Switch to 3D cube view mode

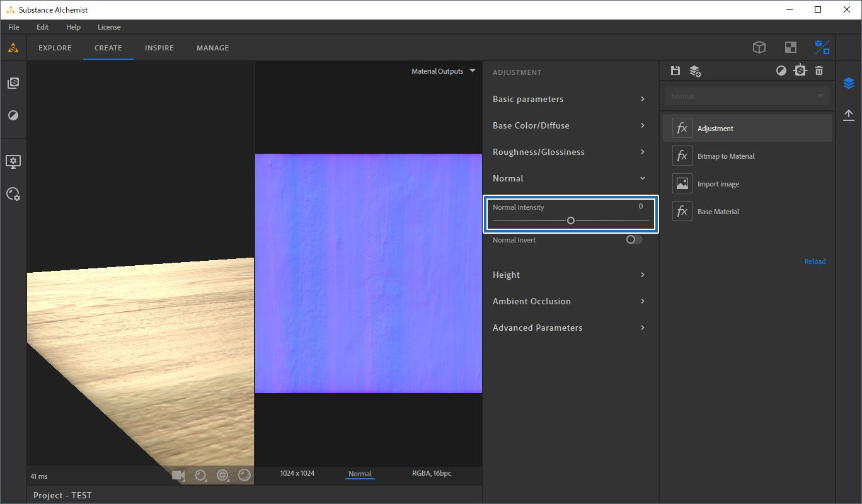coord(759,47)
